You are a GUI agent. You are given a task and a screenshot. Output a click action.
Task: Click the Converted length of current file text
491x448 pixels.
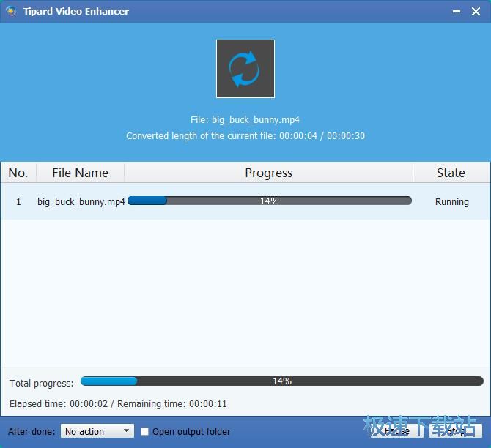pos(245,135)
